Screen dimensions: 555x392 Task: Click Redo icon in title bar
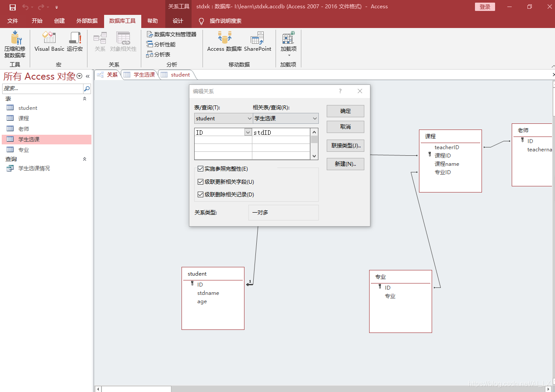pos(41,7)
